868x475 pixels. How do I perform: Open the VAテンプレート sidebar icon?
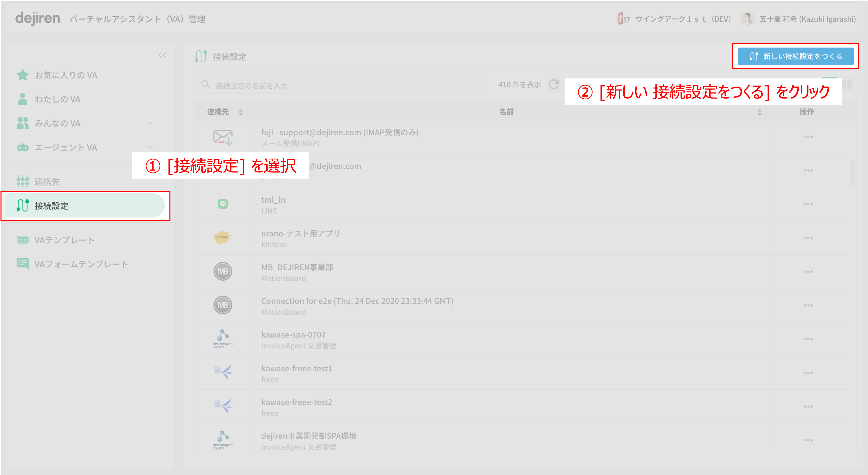23,240
